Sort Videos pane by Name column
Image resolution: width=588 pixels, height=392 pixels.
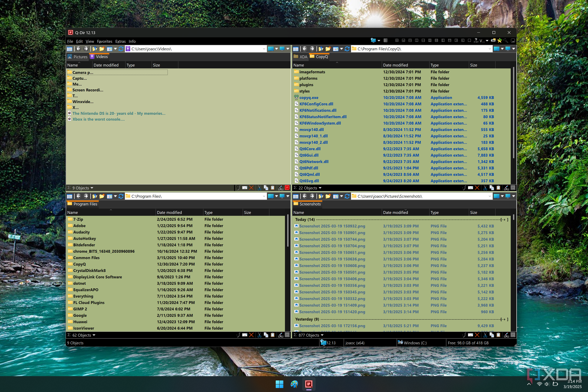click(x=79, y=65)
